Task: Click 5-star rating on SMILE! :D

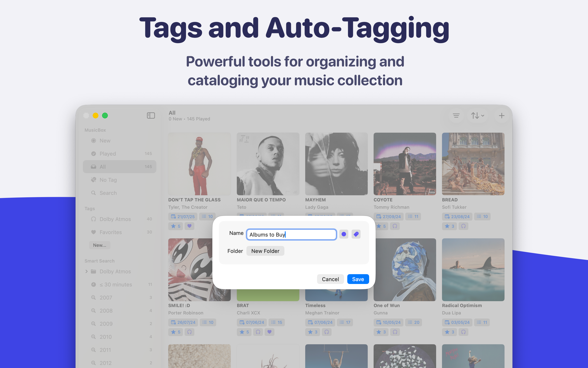Action: 175,332
